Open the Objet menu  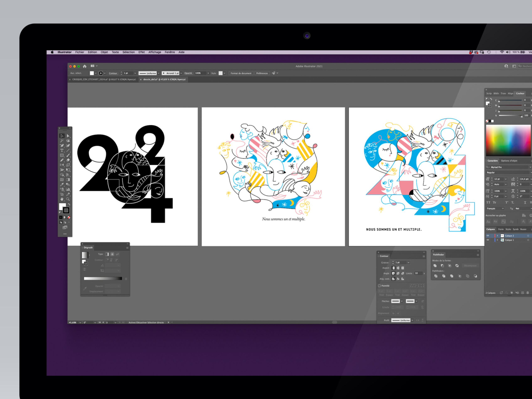pos(104,52)
